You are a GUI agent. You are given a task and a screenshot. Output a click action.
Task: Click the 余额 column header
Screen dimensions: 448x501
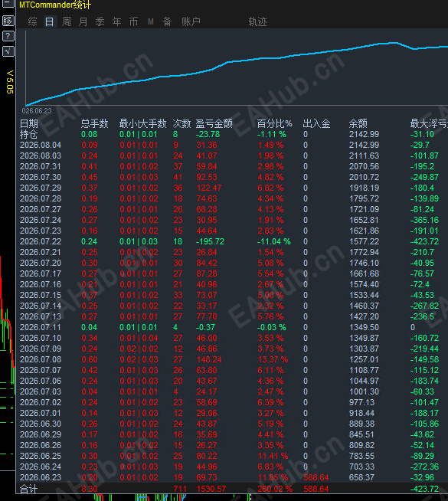pyautogui.click(x=358, y=123)
